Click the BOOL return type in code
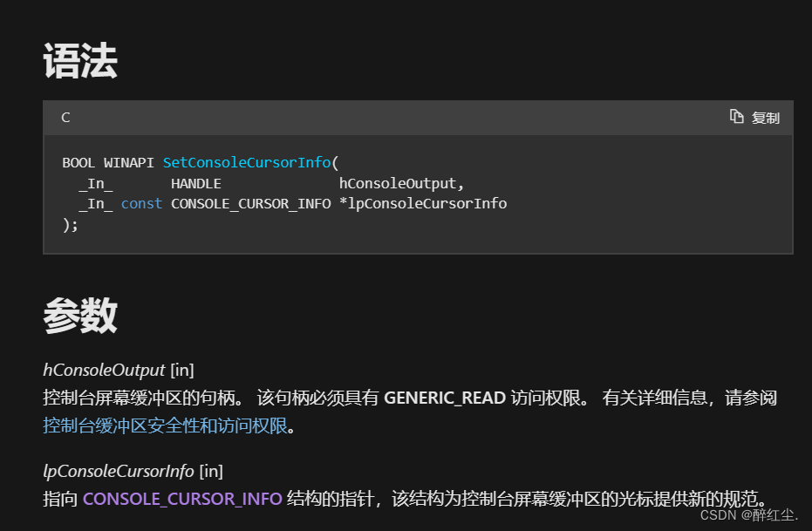The width and height of the screenshot is (812, 531). coord(78,163)
